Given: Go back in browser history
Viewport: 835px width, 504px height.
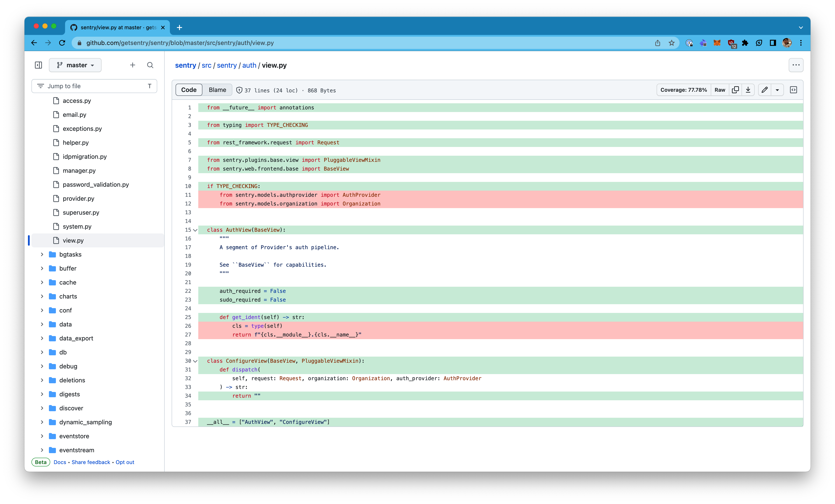Looking at the screenshot, I should point(34,43).
